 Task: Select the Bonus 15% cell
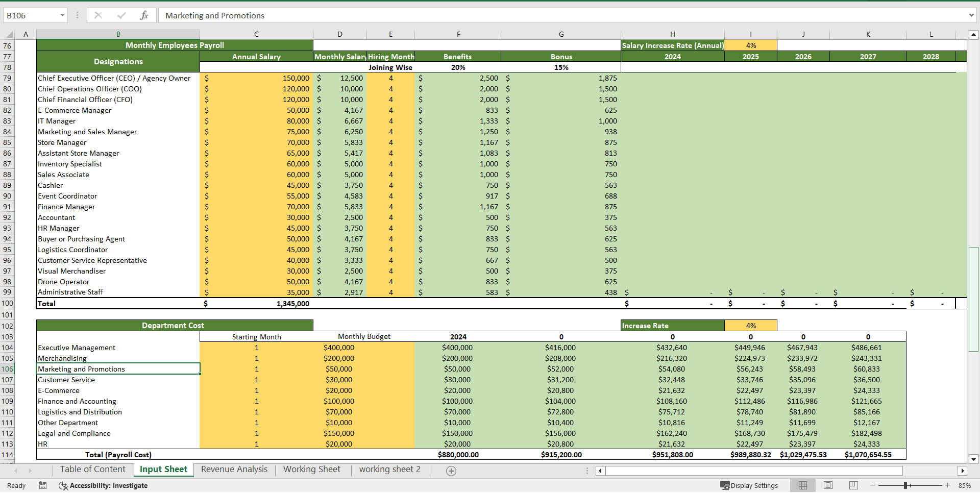(x=561, y=67)
